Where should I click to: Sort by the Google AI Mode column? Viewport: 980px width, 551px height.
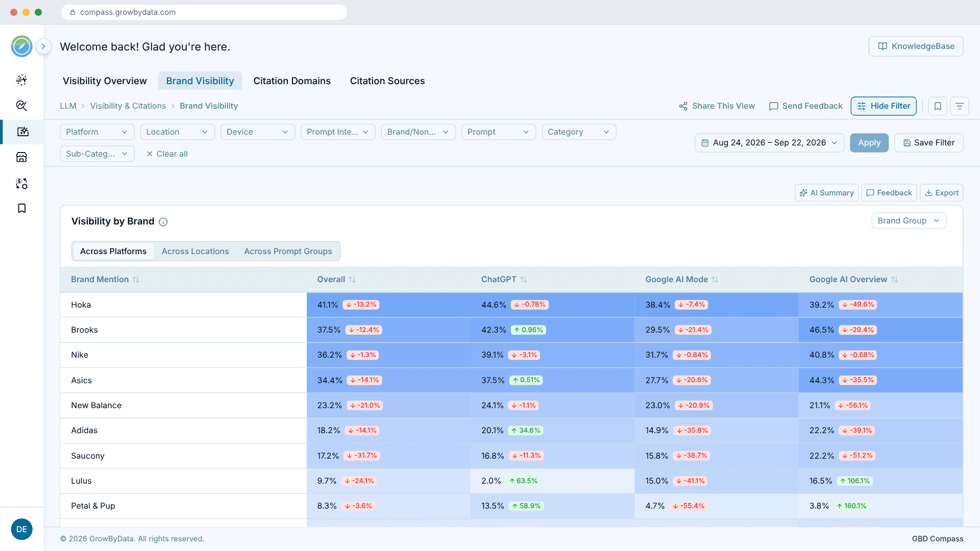pyautogui.click(x=715, y=280)
